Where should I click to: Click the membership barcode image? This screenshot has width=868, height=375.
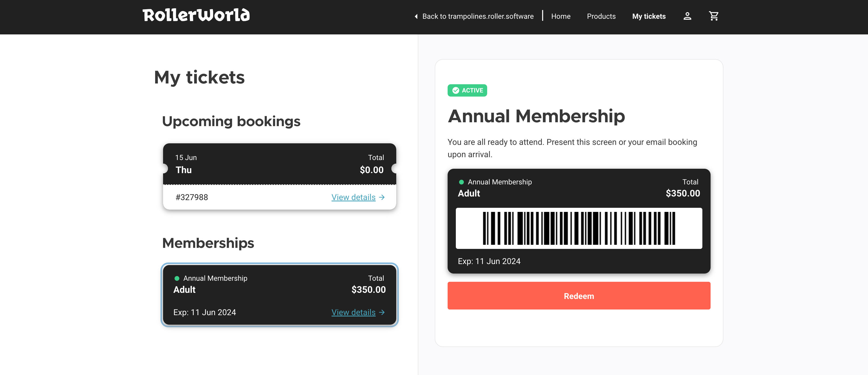579,228
